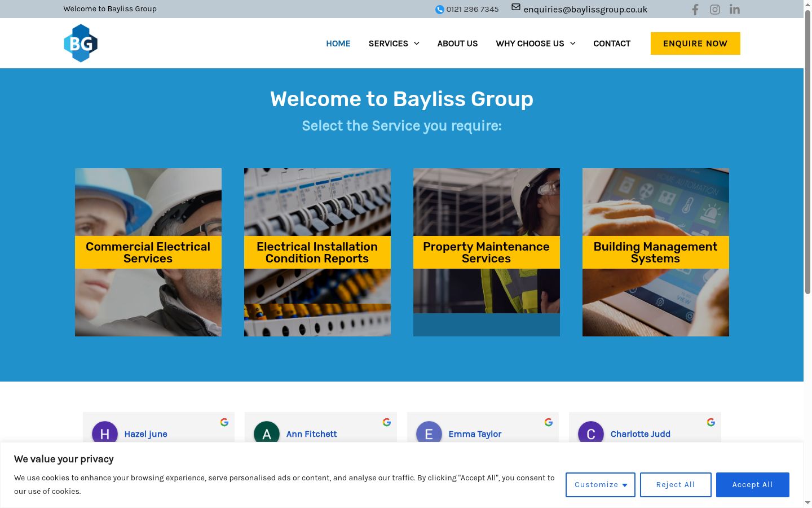Viewport: 812px width, 508px height.
Task: Click Google icon on Emma Taylor review
Action: coord(549,422)
